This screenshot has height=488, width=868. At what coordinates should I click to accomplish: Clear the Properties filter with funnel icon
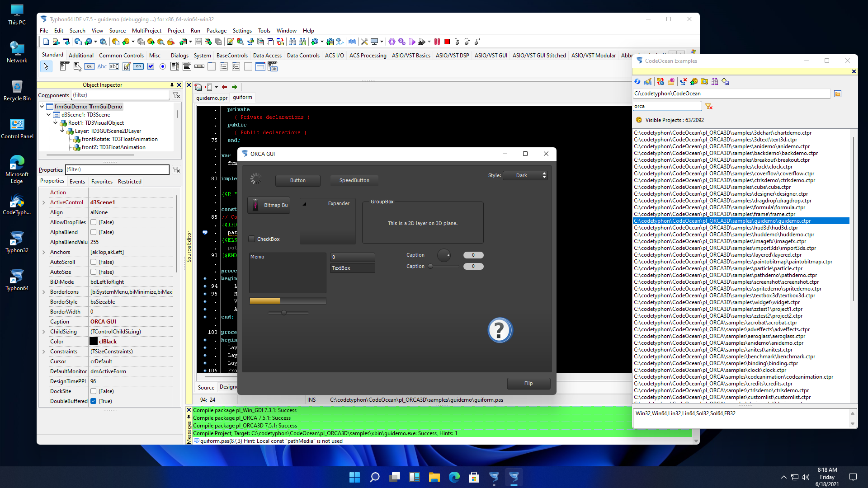point(176,169)
